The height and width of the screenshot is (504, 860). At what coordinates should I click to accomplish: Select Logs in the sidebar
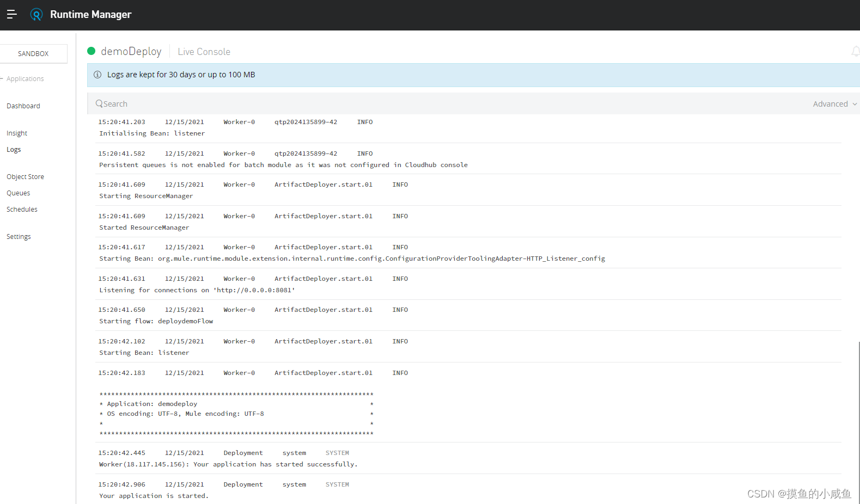point(14,150)
